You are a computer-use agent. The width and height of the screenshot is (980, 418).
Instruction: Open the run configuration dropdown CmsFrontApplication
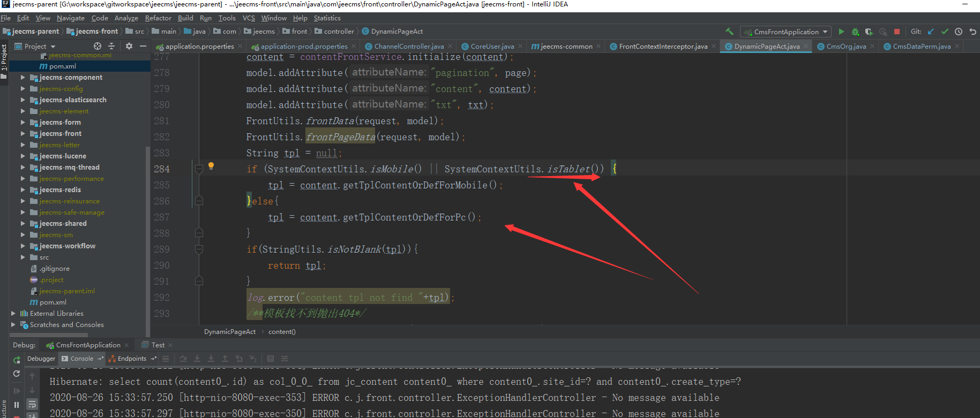[786, 32]
